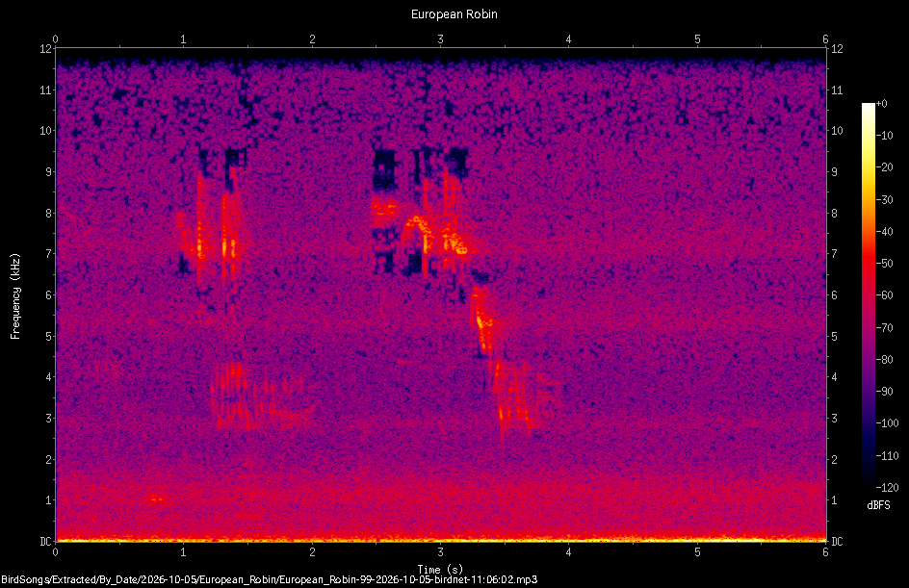Click the "European Robin" title text
Screen dimensions: 909x588
tap(454, 13)
